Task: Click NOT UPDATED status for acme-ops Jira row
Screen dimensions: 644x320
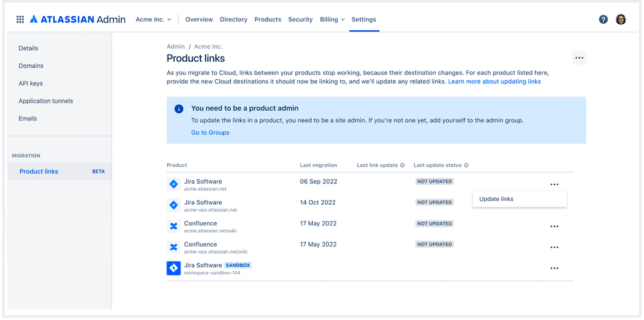Action: click(434, 202)
